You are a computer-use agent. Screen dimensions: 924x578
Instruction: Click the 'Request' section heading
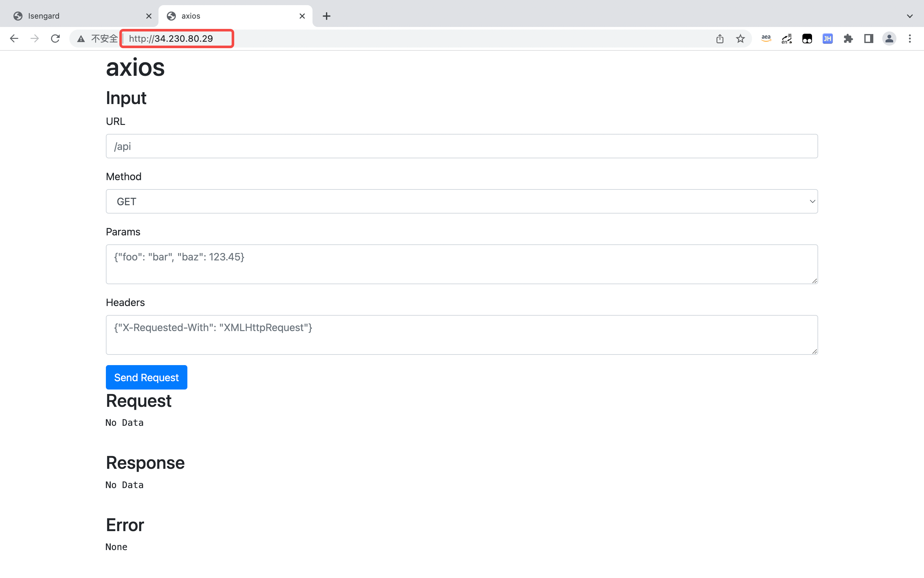click(139, 401)
